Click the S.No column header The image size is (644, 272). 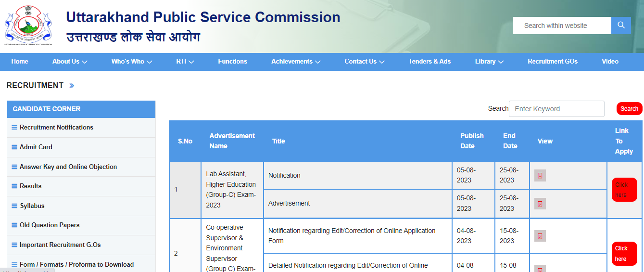(185, 142)
